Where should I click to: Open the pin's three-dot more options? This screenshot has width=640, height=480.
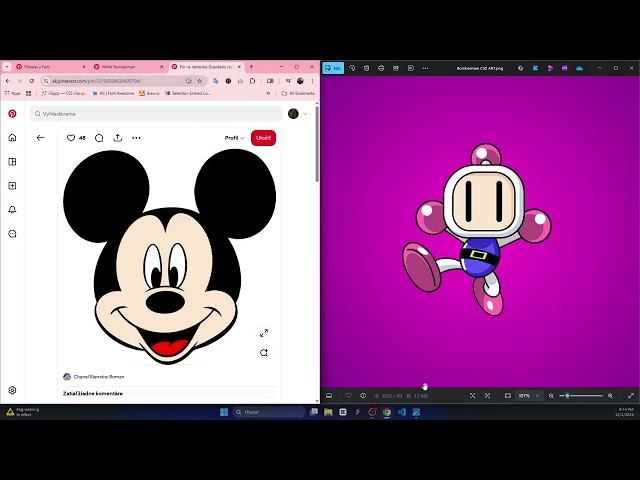point(136,138)
